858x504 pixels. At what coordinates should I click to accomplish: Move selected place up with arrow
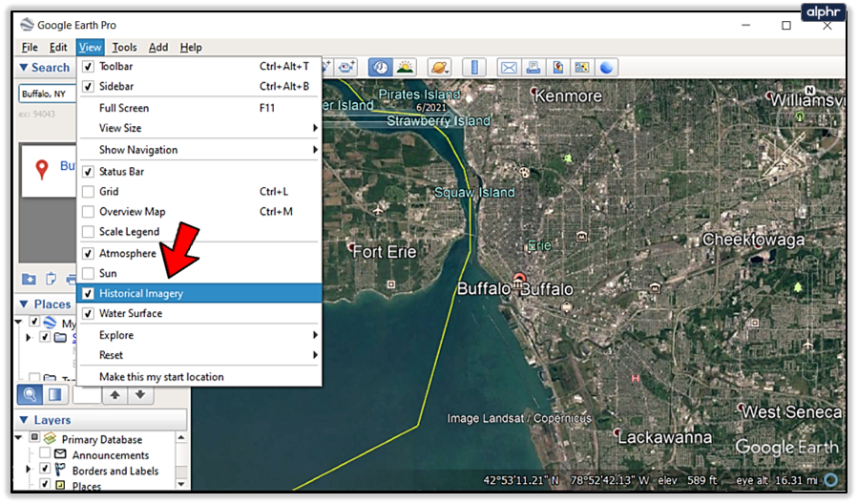pyautogui.click(x=115, y=394)
